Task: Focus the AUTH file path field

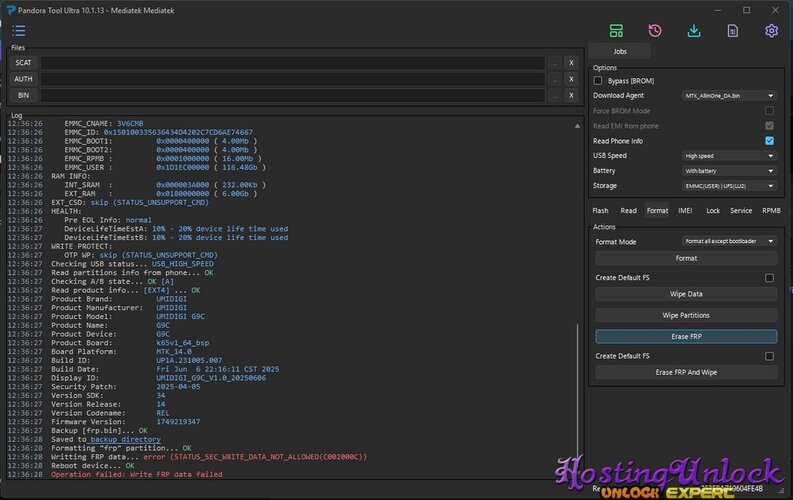Action: (x=293, y=79)
